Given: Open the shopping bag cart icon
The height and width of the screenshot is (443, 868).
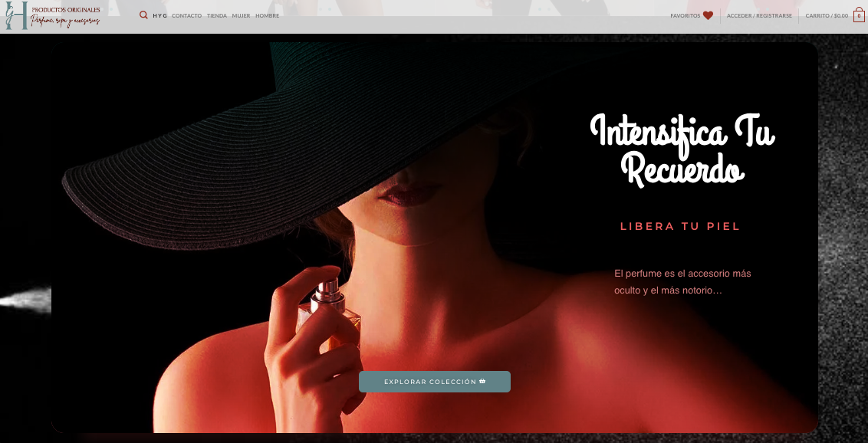Looking at the screenshot, I should pos(859,15).
